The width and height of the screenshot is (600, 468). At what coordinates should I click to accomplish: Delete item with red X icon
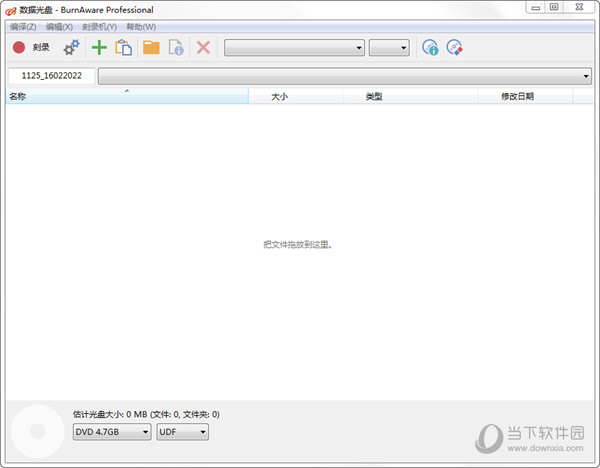(x=203, y=47)
